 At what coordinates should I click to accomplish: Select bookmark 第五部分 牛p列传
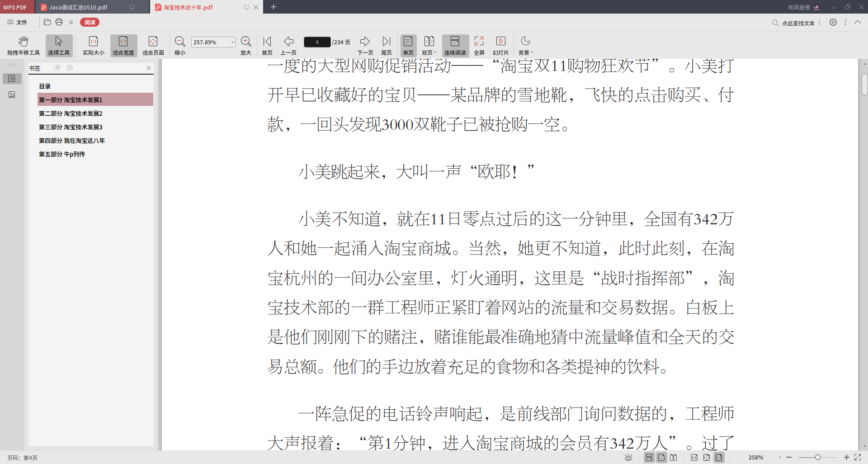[62, 154]
